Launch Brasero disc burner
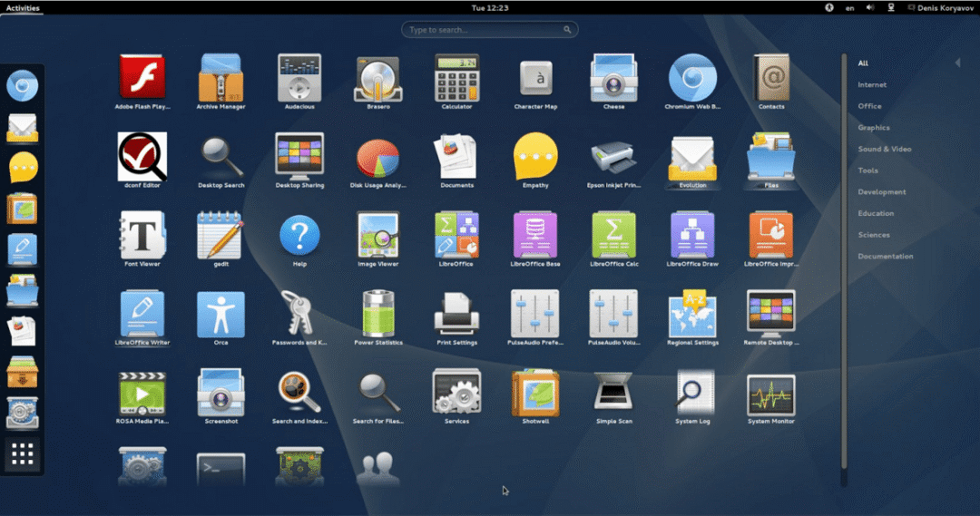Viewport: 980px width, 516px height. (378, 82)
